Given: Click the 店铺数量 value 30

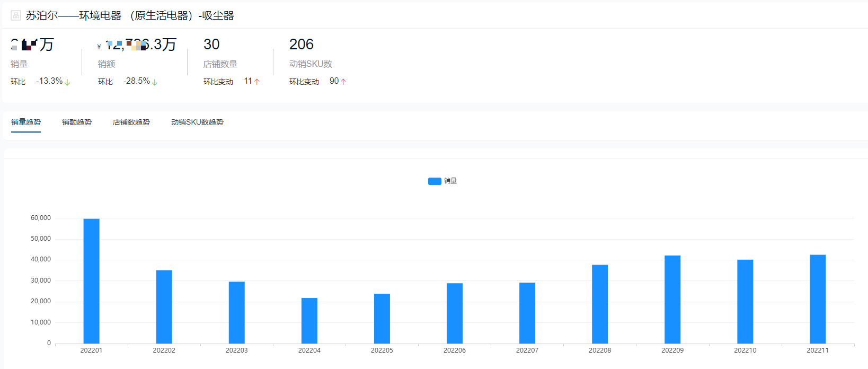Looking at the screenshot, I should click(x=211, y=45).
